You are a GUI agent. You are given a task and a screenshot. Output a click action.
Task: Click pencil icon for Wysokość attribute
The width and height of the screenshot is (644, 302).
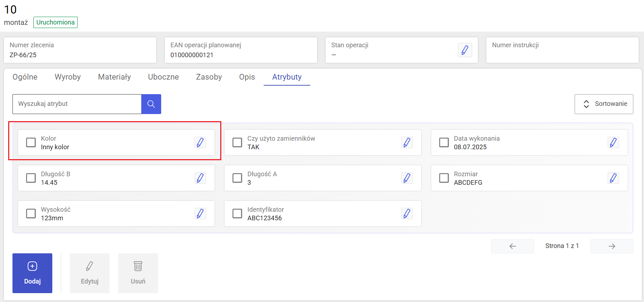[200, 214]
